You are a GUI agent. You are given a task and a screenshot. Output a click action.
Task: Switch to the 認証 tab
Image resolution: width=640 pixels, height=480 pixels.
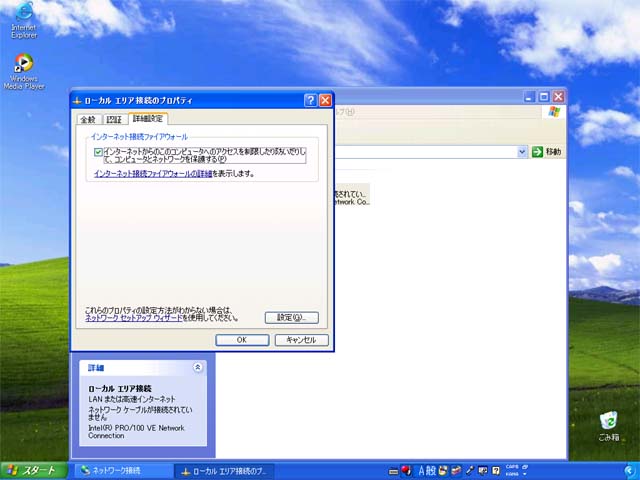pyautogui.click(x=114, y=120)
